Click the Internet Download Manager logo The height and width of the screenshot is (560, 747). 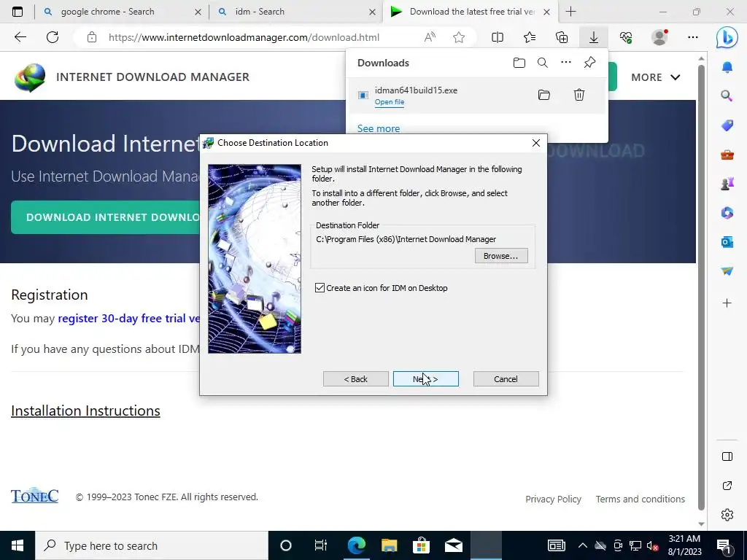[x=30, y=77]
